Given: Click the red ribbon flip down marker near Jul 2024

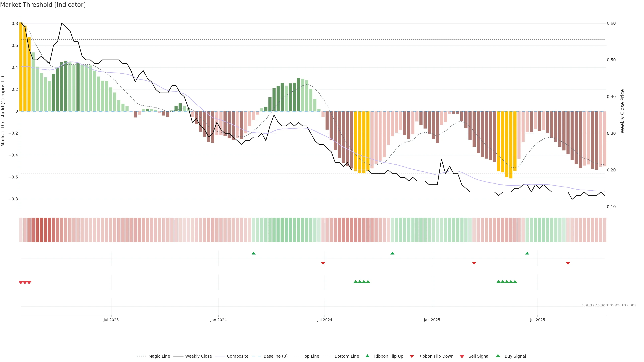Looking at the screenshot, I should [x=323, y=263].
